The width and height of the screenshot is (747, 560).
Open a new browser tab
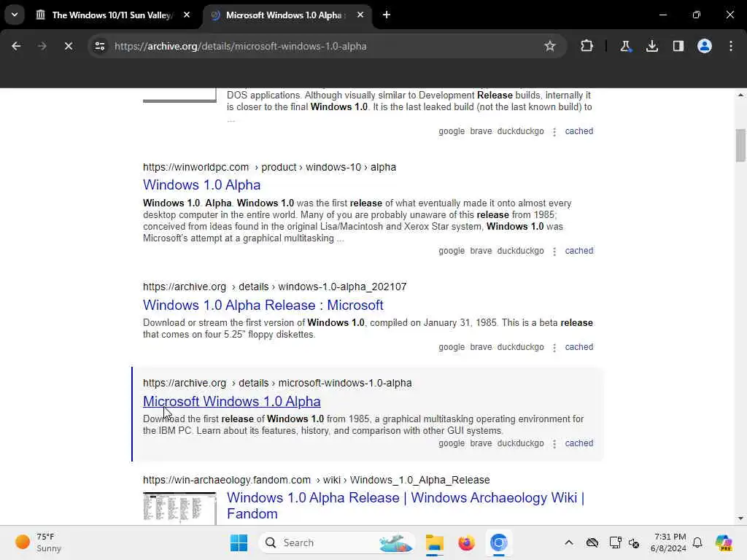click(x=387, y=15)
